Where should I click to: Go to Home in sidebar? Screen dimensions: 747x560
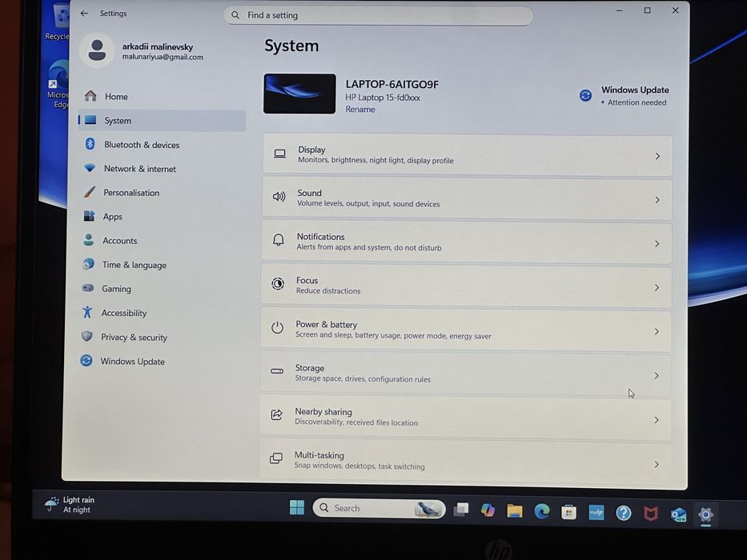point(162,96)
